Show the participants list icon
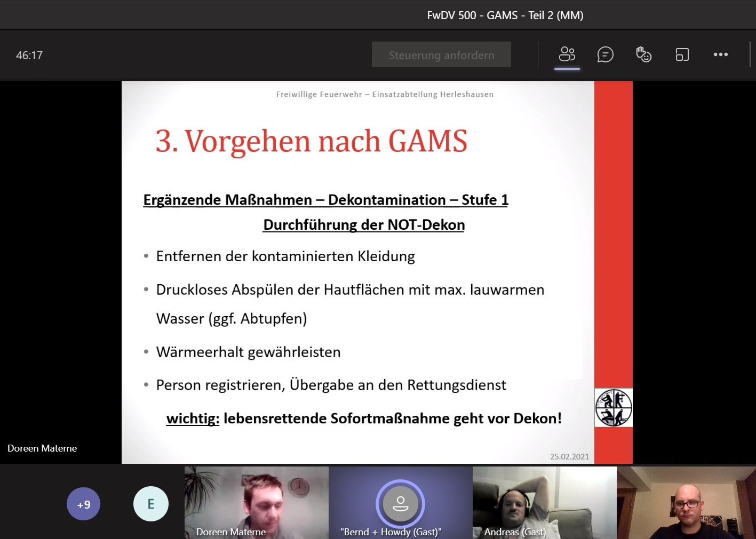Image resolution: width=756 pixels, height=539 pixels. click(x=567, y=54)
